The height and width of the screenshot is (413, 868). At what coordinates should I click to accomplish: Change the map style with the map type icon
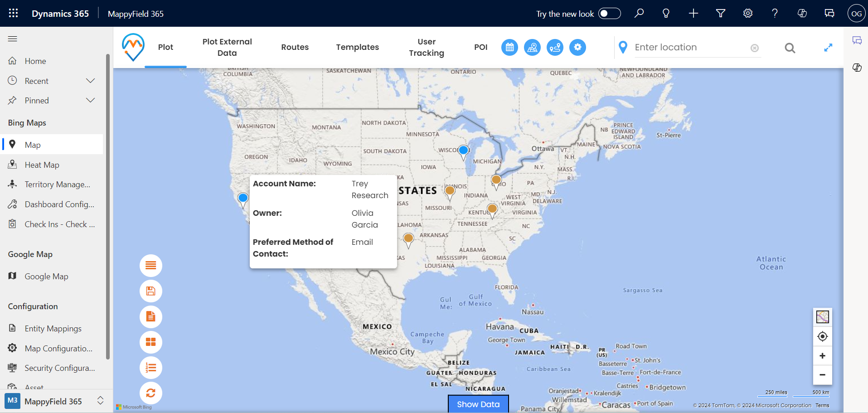point(822,317)
